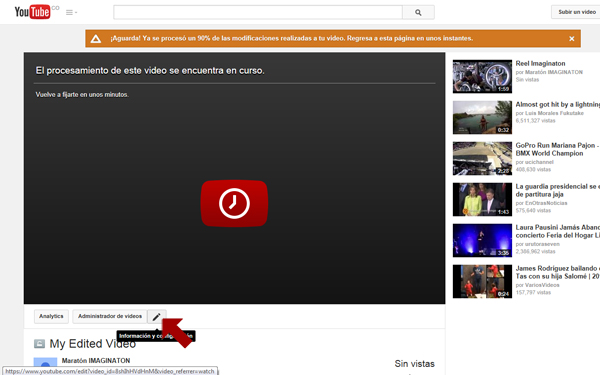Click the red clock processing icon
Screen dimensions: 600x375
234,203
